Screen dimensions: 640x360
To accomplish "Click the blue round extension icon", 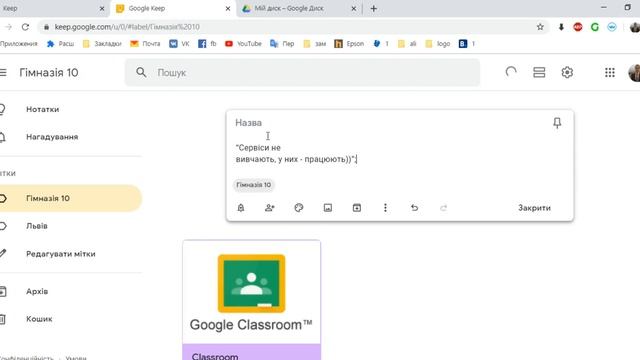I will click(x=612, y=27).
